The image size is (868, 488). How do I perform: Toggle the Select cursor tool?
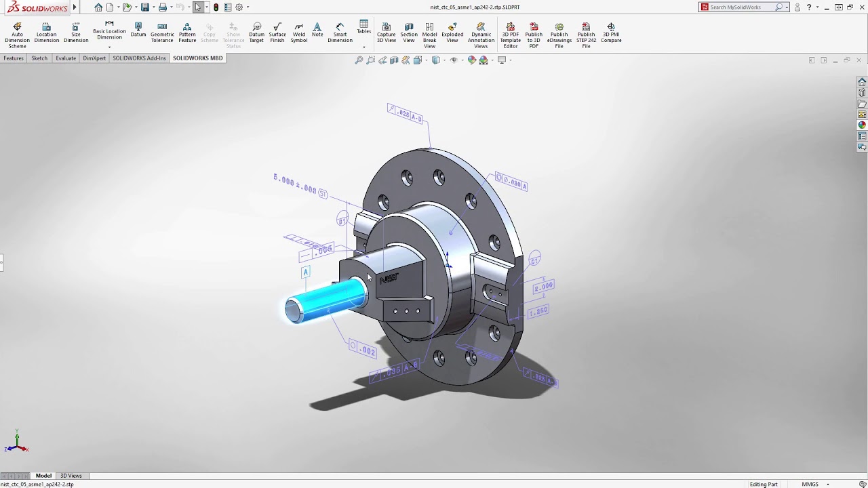click(x=197, y=7)
